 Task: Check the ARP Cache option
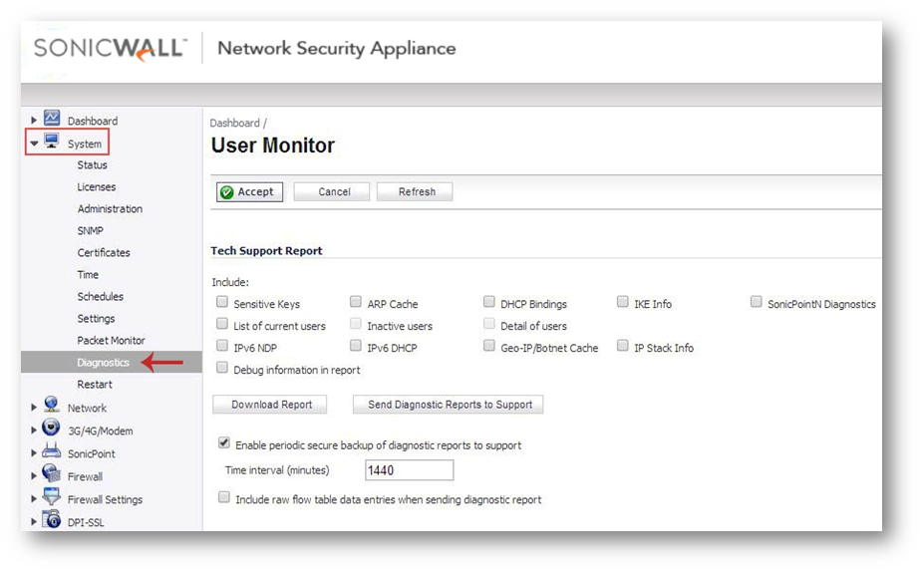coord(356,303)
